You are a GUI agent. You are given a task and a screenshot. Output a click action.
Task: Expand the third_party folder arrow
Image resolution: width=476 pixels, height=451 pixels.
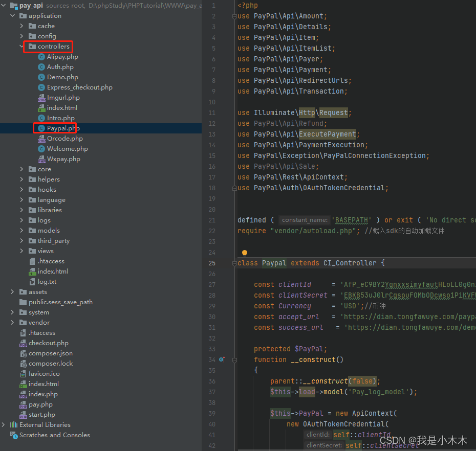pos(21,240)
